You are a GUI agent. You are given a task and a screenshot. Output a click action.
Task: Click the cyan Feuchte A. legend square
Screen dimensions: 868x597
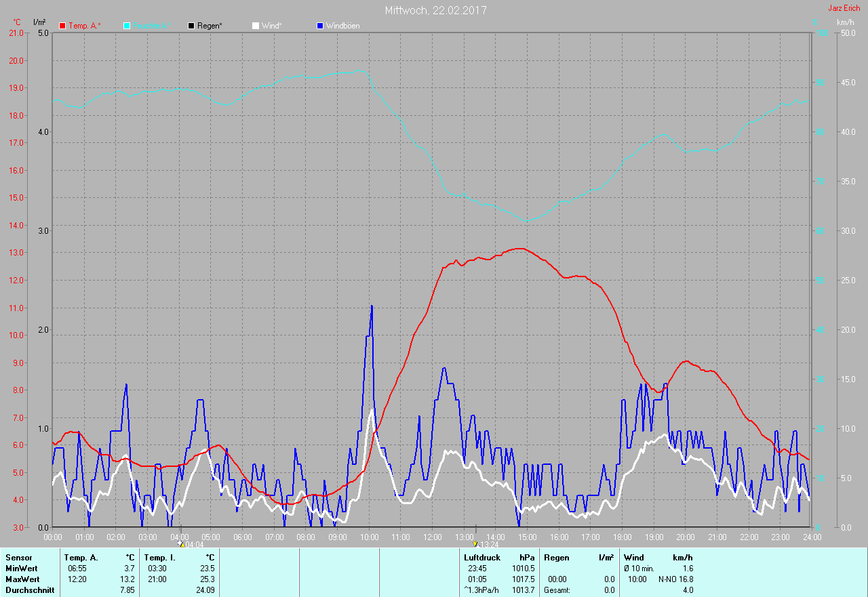[127, 26]
